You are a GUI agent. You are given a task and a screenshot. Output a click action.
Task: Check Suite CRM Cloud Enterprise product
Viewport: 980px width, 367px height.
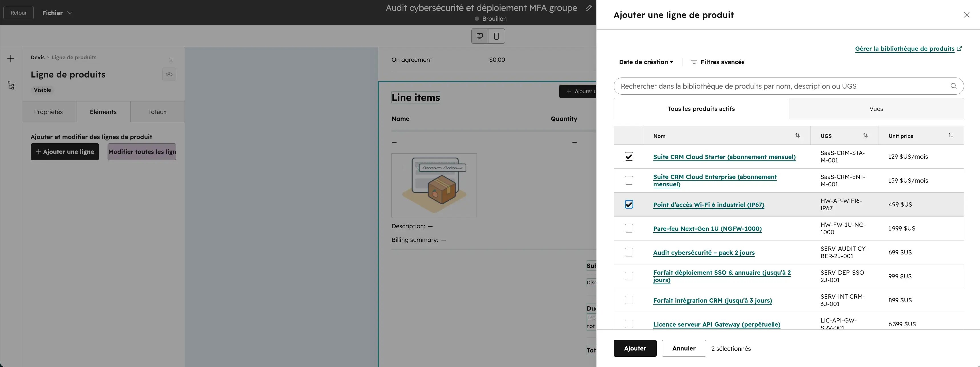tap(629, 180)
